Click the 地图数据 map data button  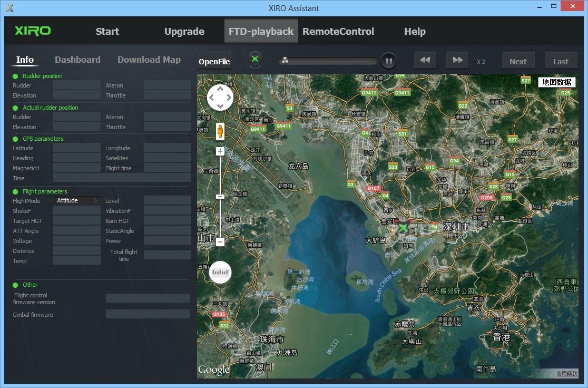(x=556, y=82)
